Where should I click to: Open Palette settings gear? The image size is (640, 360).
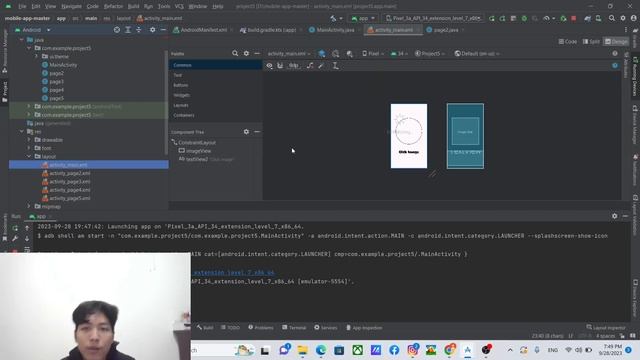click(246, 53)
